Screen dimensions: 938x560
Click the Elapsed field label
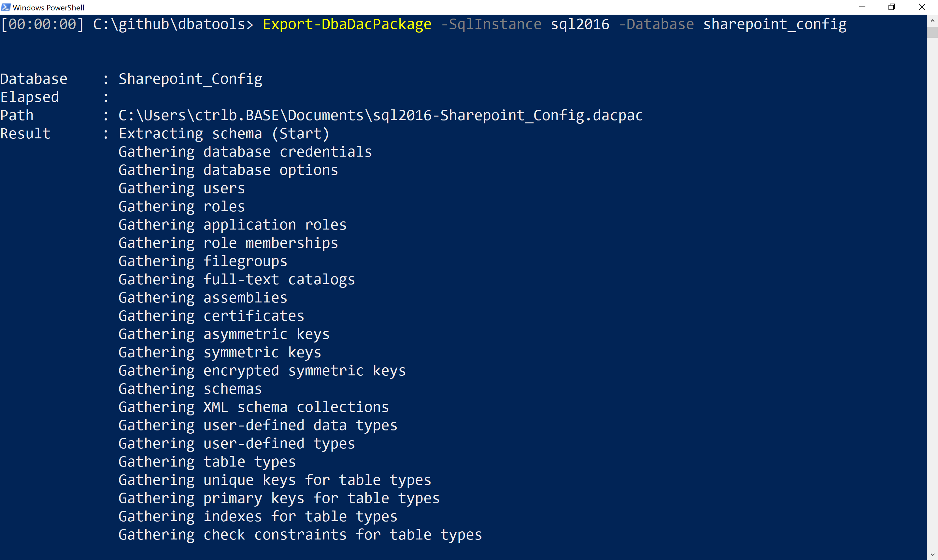pyautogui.click(x=30, y=97)
